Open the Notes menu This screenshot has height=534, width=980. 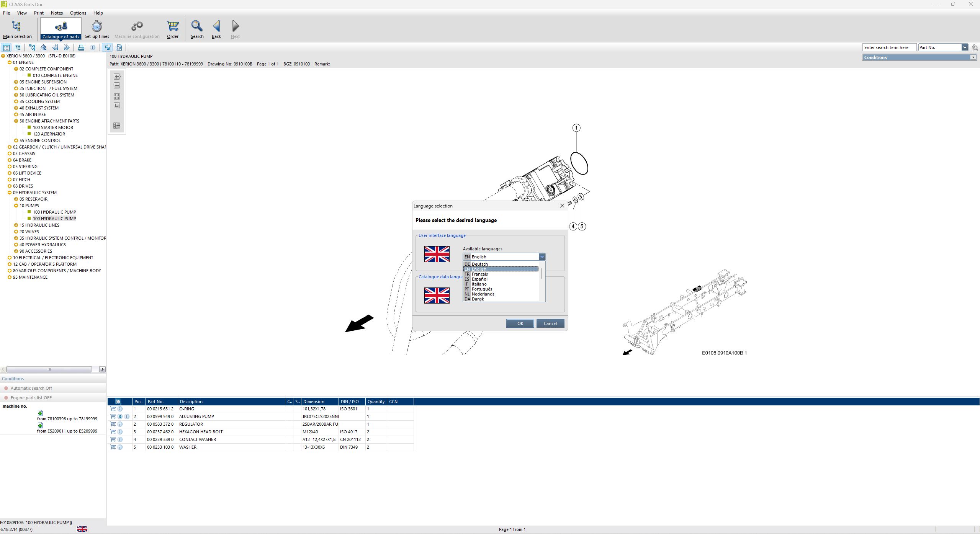pos(57,13)
